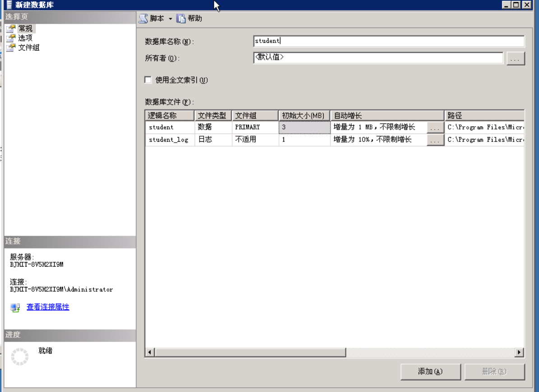
Task: Select the PRIMARY filegroup cell
Action: [x=255, y=127]
